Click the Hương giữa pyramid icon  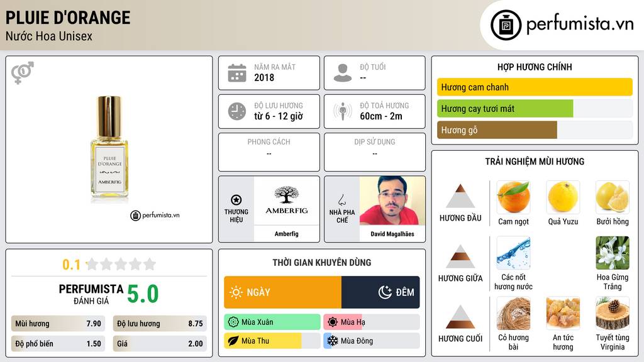point(460,256)
